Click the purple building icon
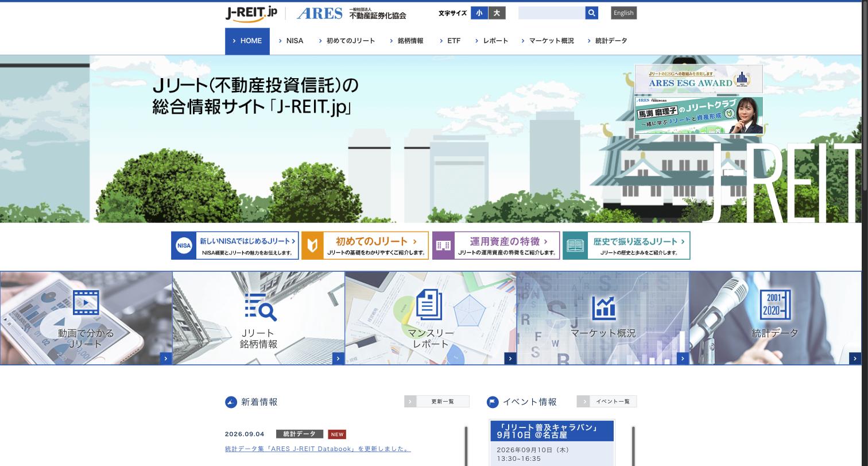Image resolution: width=868 pixels, height=466 pixels. point(443,245)
